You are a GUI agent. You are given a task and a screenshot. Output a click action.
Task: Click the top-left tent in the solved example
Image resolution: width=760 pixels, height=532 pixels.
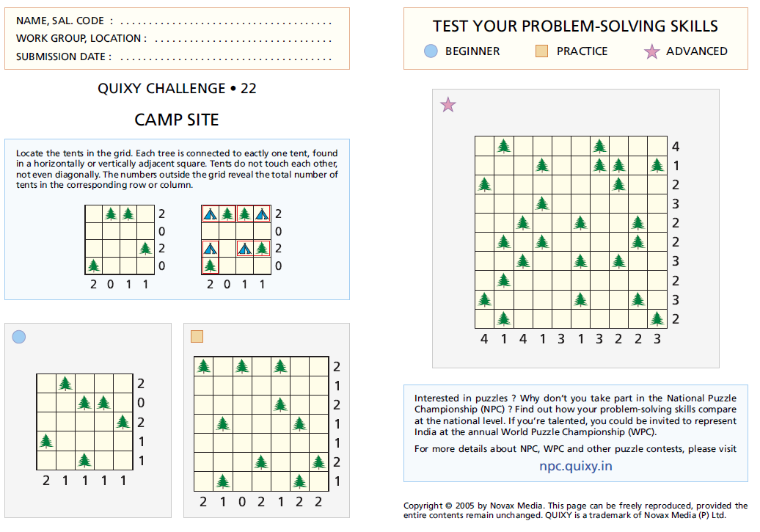tap(210, 214)
